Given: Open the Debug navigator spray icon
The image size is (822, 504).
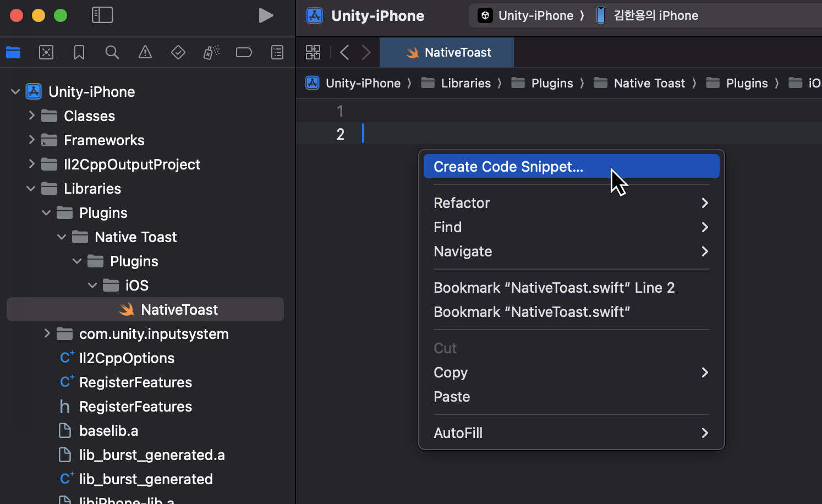Looking at the screenshot, I should pos(211,52).
